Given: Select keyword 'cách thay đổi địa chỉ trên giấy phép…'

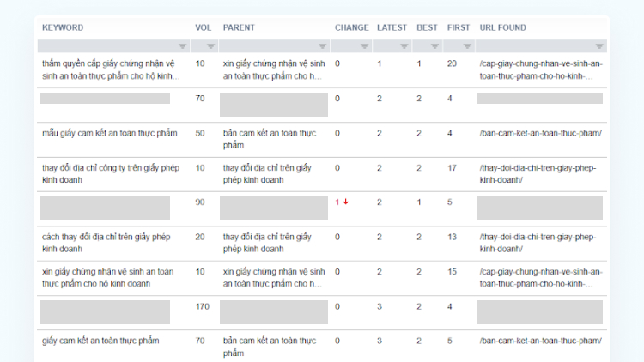Looking at the screenshot, I should pyautogui.click(x=106, y=243).
